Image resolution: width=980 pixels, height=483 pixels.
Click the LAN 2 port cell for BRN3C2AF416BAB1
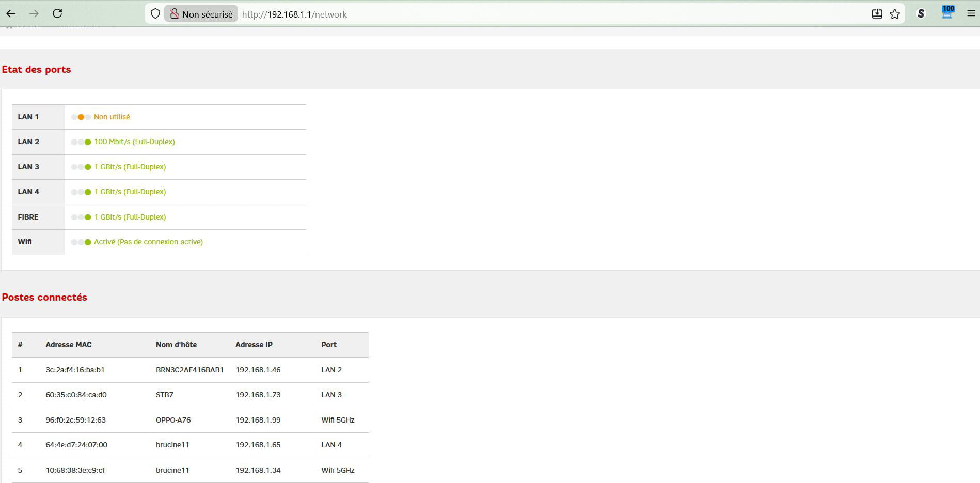pos(331,370)
